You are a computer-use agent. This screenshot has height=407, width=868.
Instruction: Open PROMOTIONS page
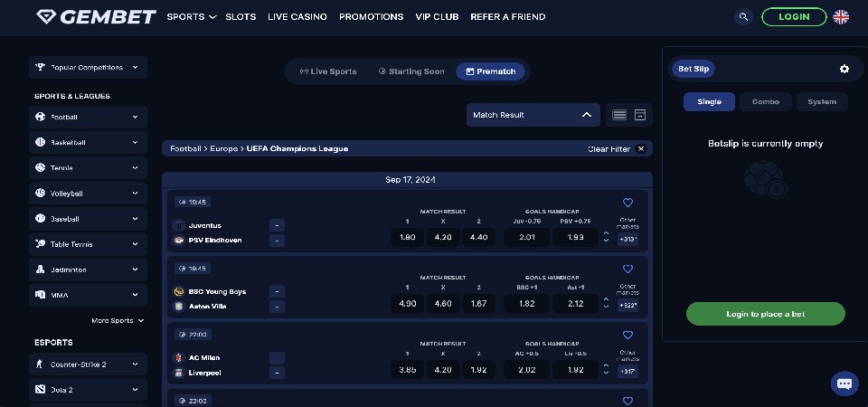coord(372,17)
